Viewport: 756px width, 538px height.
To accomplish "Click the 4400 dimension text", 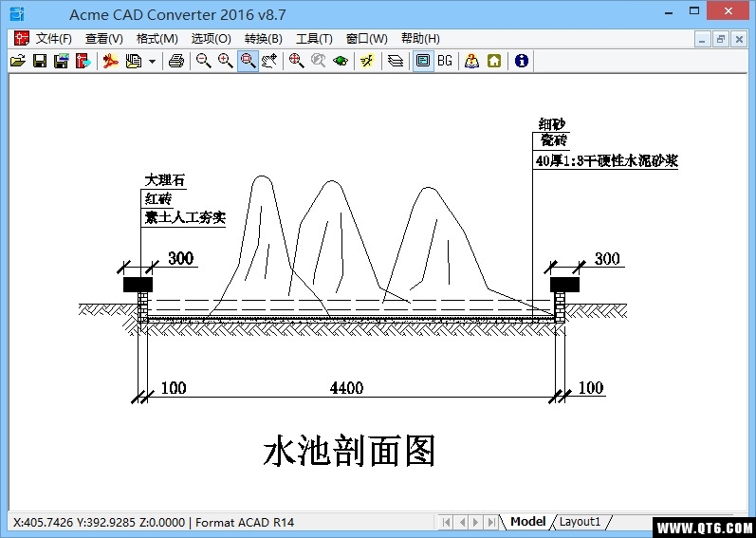I will [346, 388].
